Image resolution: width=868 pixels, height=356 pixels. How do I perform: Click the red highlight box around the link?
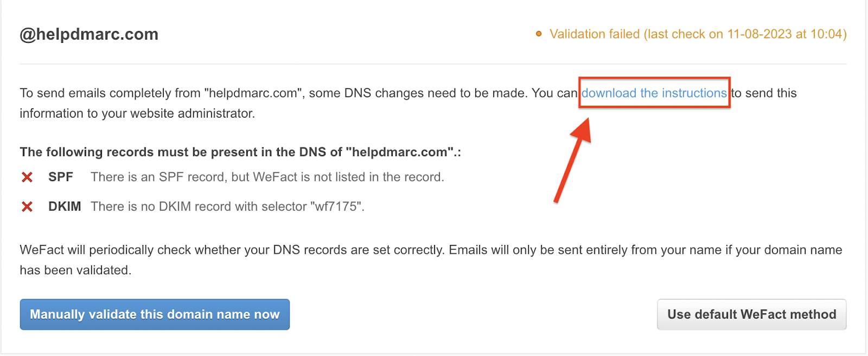coord(654,93)
